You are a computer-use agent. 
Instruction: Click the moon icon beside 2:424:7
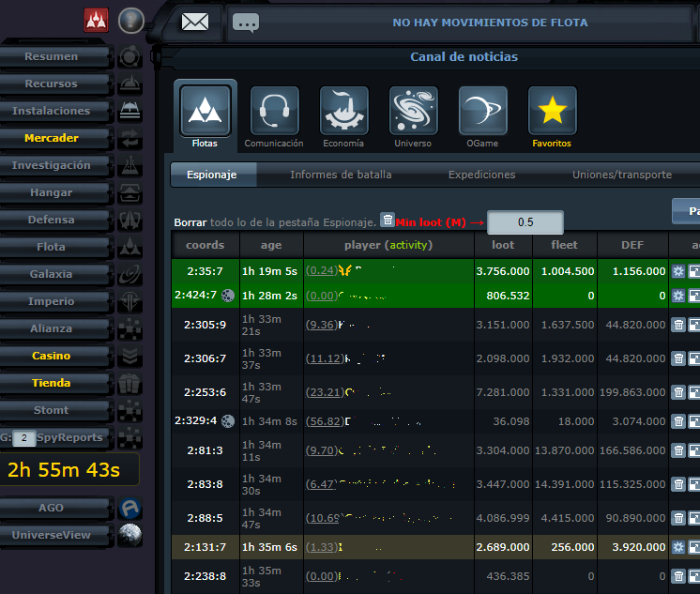coord(227,295)
